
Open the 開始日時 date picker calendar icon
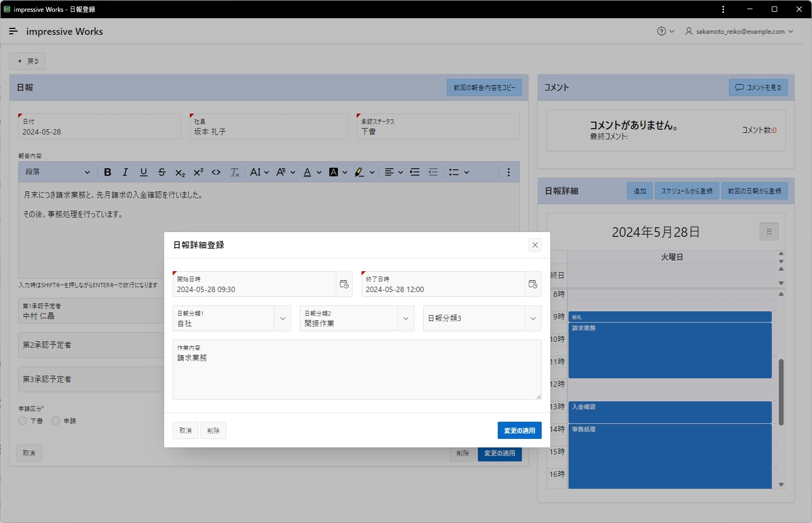344,284
